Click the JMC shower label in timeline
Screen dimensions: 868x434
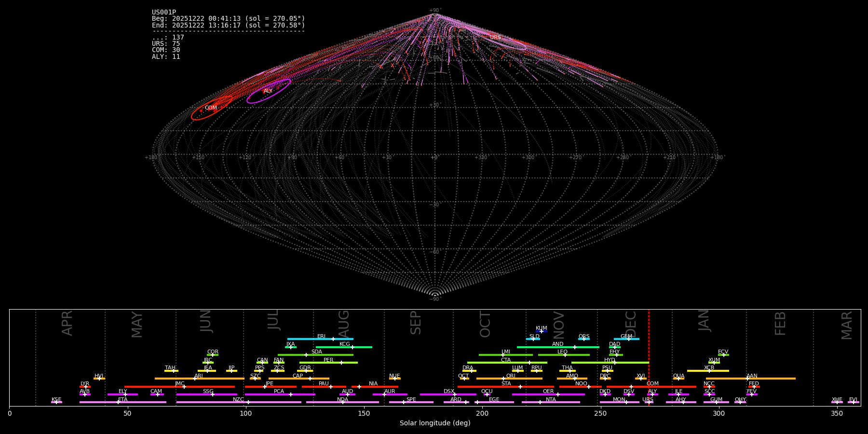pos(180,384)
